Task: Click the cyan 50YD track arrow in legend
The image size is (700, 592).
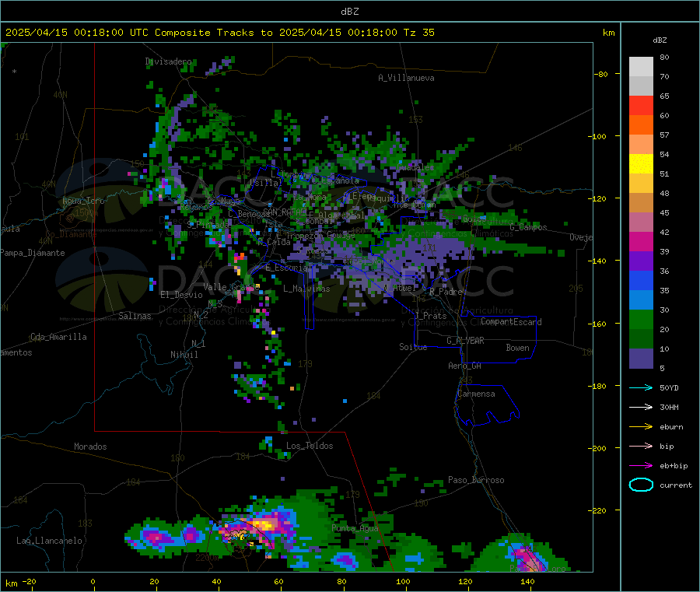Action: click(641, 387)
